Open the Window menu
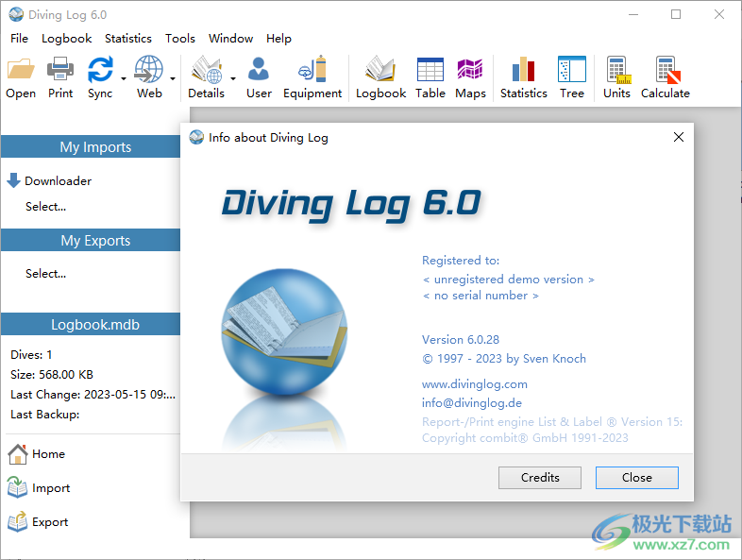The image size is (742, 560). coord(231,39)
